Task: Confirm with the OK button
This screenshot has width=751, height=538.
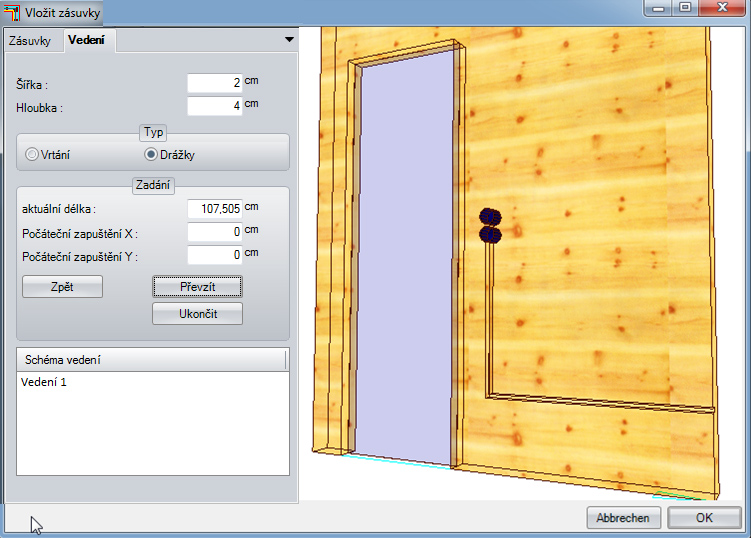Action: point(704,518)
